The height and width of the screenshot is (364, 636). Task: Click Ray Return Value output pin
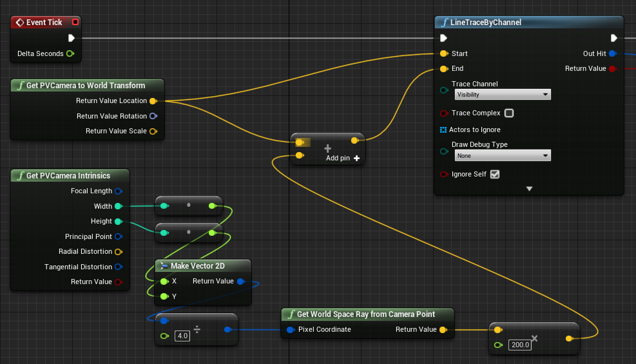pyautogui.click(x=443, y=330)
